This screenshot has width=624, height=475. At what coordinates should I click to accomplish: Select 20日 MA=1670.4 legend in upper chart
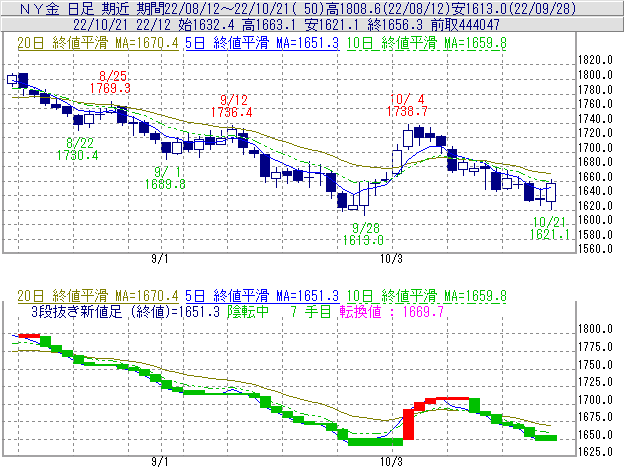point(98,43)
